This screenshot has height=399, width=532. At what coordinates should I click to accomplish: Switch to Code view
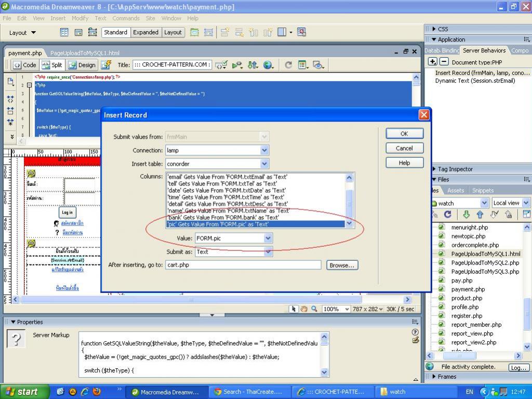pyautogui.click(x=25, y=65)
